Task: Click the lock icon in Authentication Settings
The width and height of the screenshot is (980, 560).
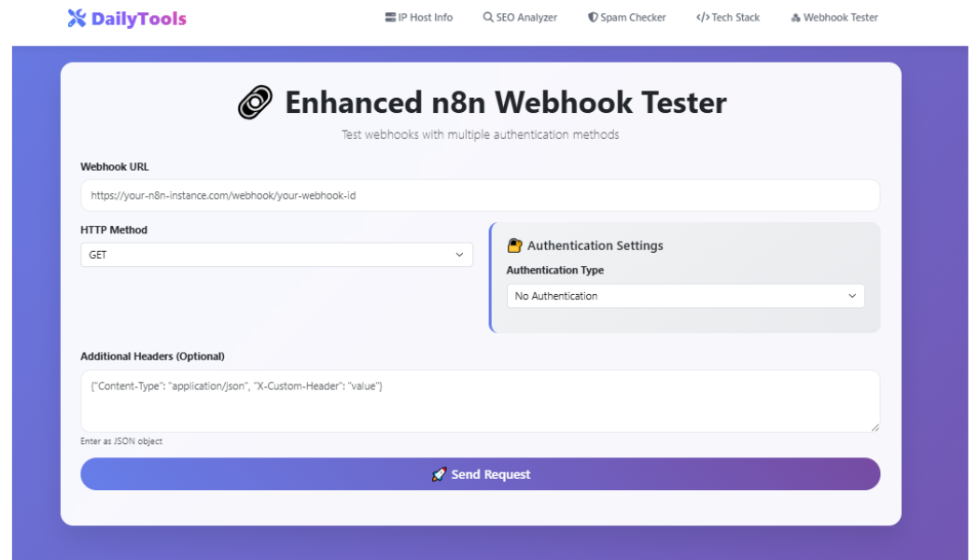Action: (514, 245)
